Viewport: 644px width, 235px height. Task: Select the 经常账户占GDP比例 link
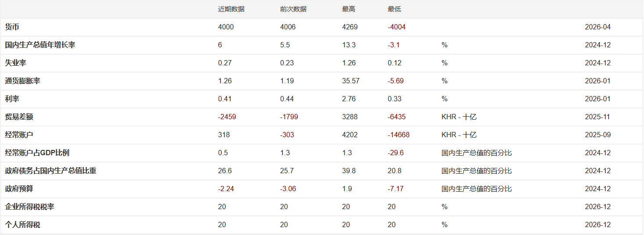[x=37, y=153]
